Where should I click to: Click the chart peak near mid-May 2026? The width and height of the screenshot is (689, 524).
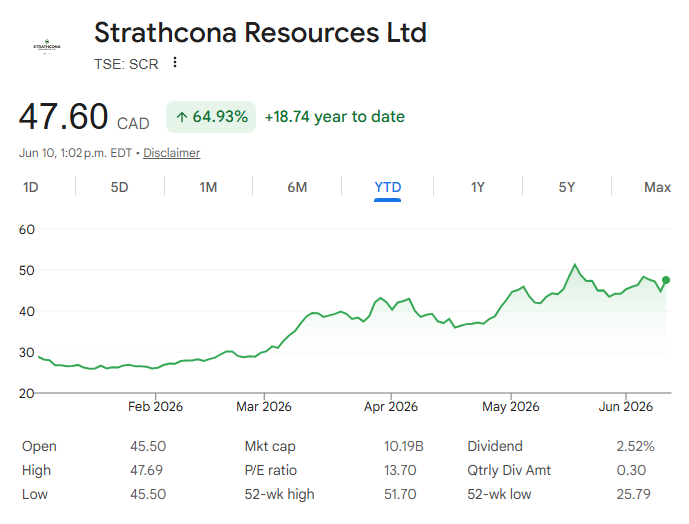574,265
